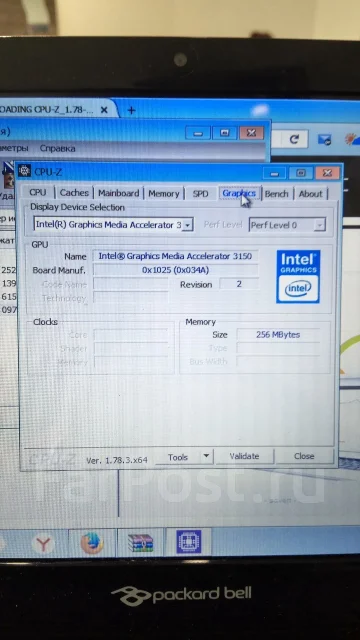Viewport: 360px width, 640px height.
Task: Click the Revision value 2
Action: [239, 284]
